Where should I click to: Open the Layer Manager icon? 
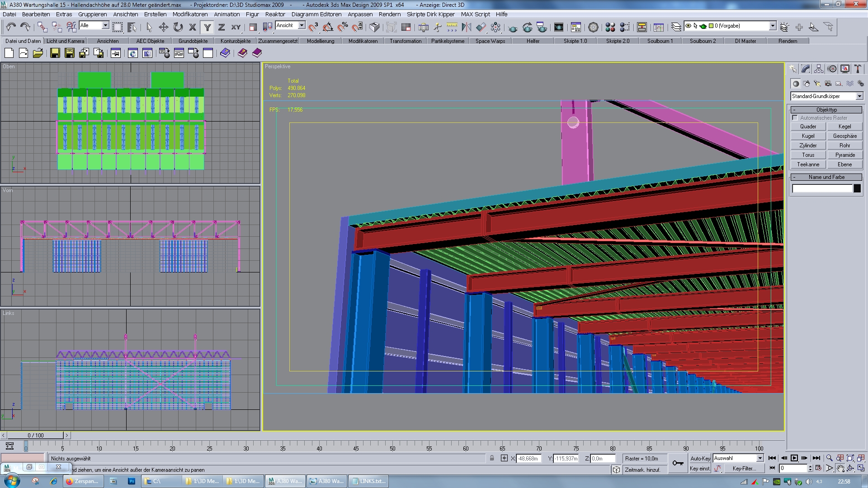[676, 28]
